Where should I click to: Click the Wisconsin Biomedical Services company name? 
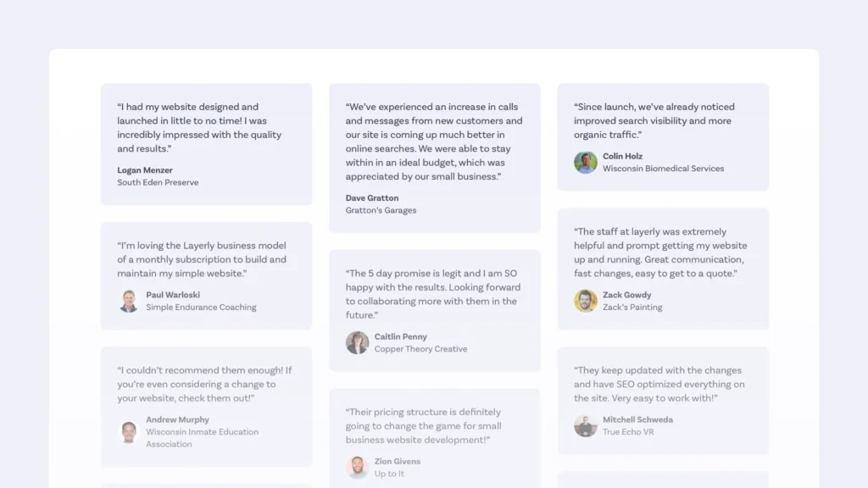[x=663, y=169]
